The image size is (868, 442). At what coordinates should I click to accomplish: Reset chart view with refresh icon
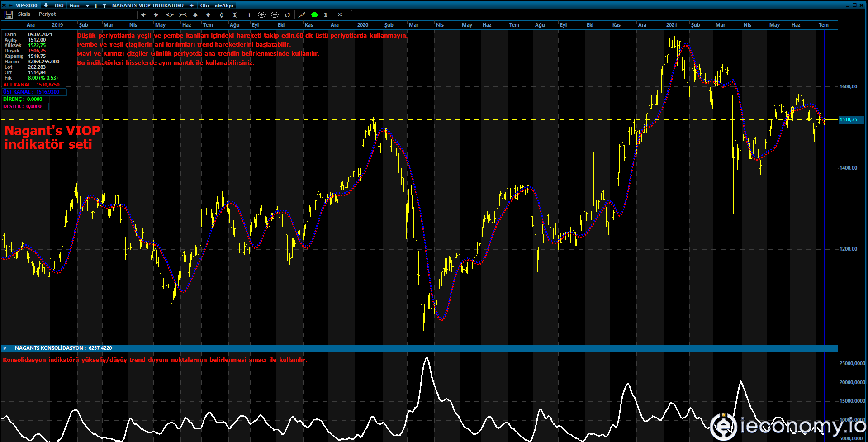pos(287,15)
